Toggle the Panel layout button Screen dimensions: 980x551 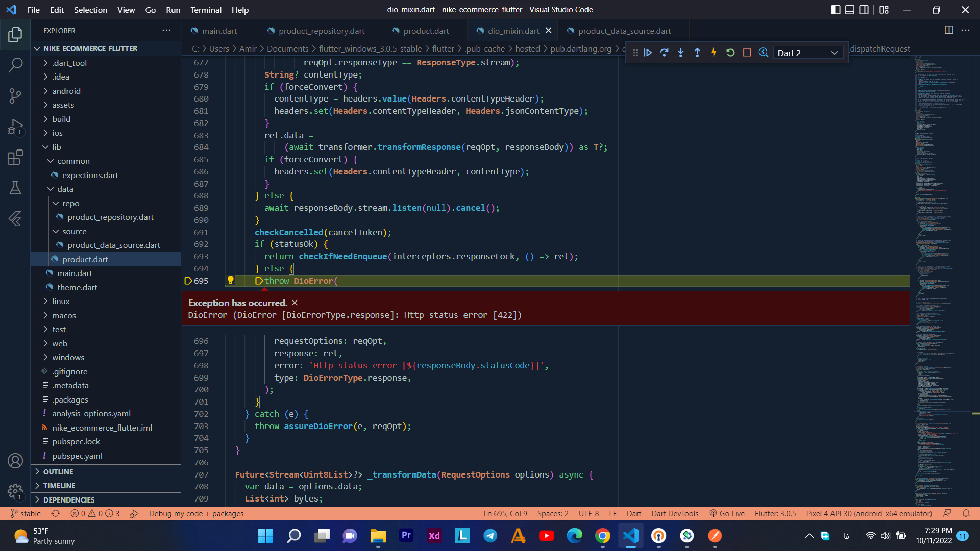pyautogui.click(x=850, y=10)
